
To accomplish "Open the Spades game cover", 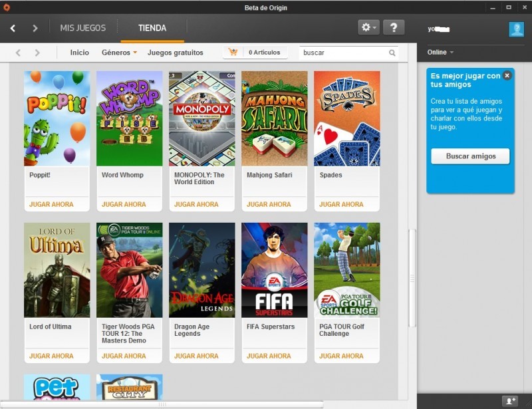I will [x=346, y=118].
